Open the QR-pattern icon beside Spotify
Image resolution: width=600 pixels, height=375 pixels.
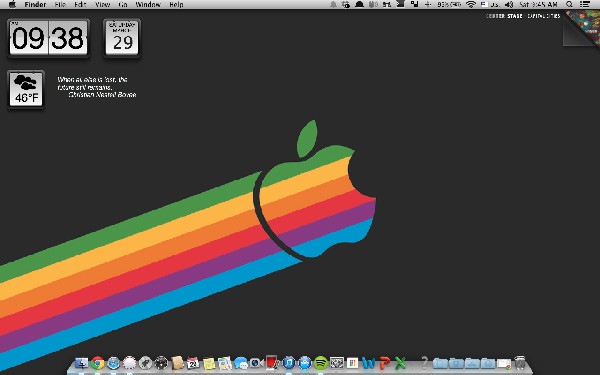pos(337,362)
